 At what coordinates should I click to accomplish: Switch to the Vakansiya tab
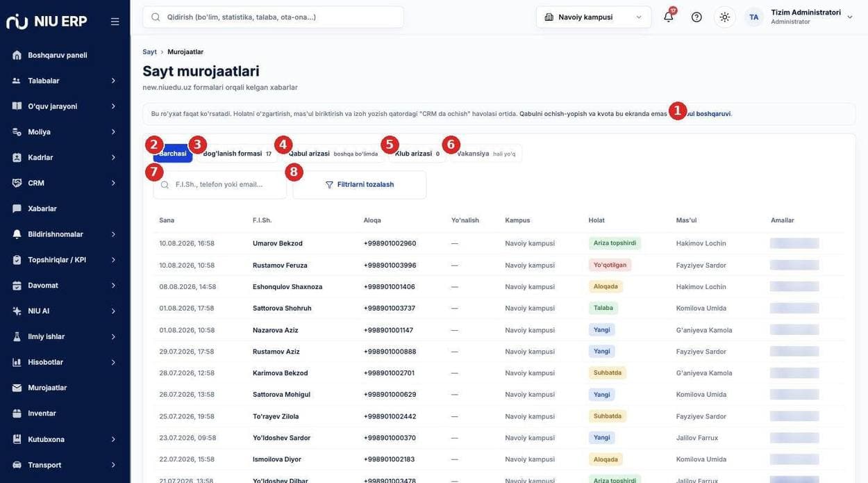click(485, 154)
